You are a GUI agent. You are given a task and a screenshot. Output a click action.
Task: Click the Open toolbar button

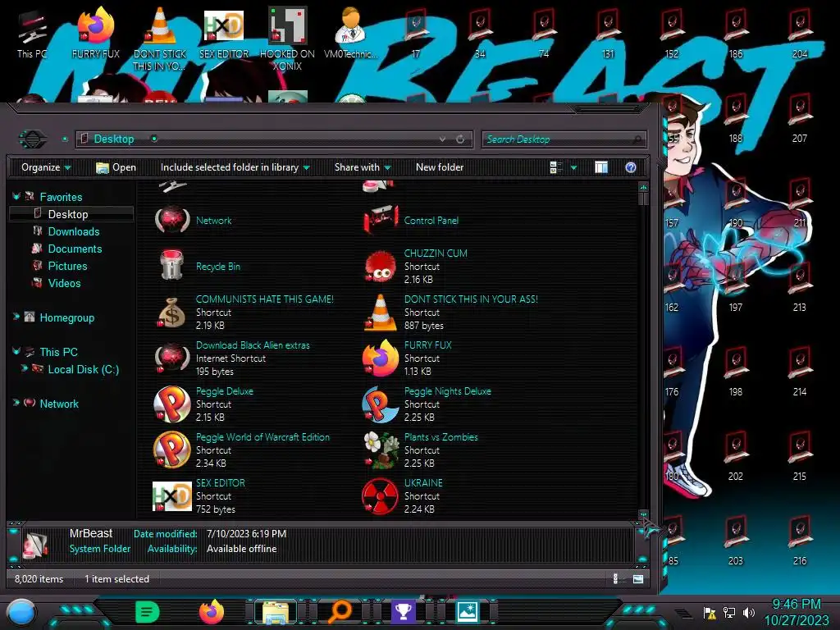tap(116, 167)
